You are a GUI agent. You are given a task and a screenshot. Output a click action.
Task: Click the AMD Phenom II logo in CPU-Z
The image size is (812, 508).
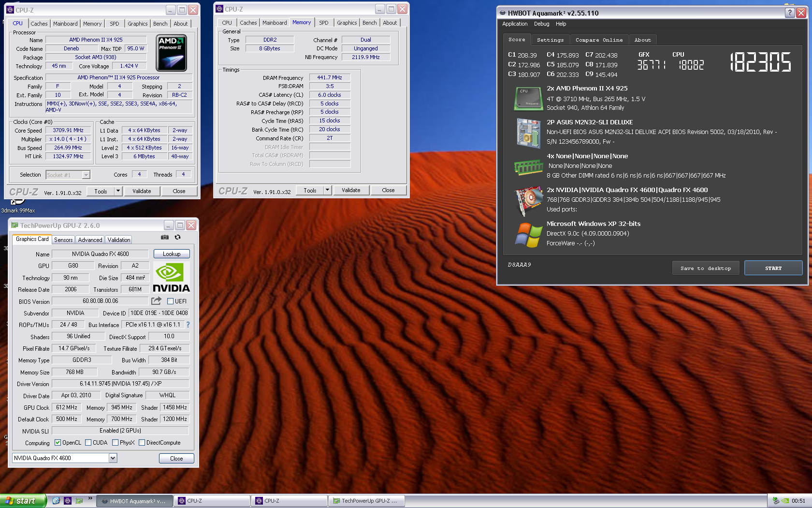click(x=172, y=53)
